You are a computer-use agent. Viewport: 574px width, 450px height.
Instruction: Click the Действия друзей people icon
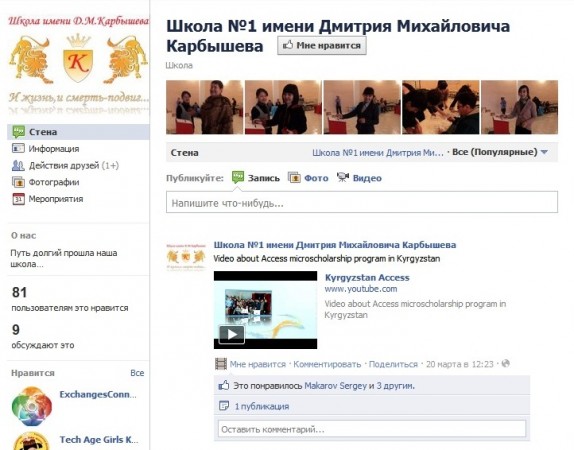[x=18, y=166]
